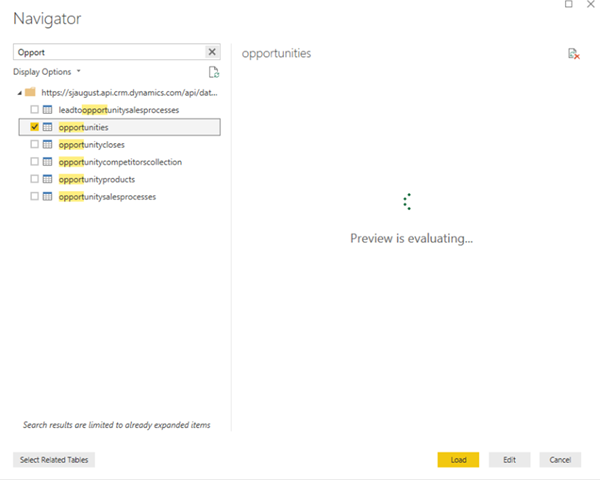This screenshot has height=480, width=600.
Task: Open the Display Options dropdown
Action: click(47, 72)
